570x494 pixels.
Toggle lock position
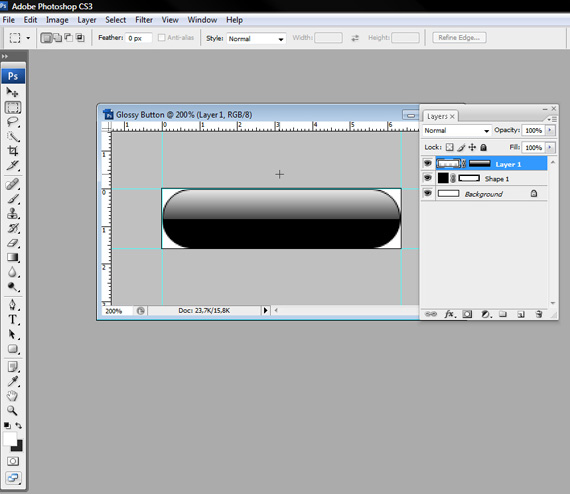pos(472,147)
